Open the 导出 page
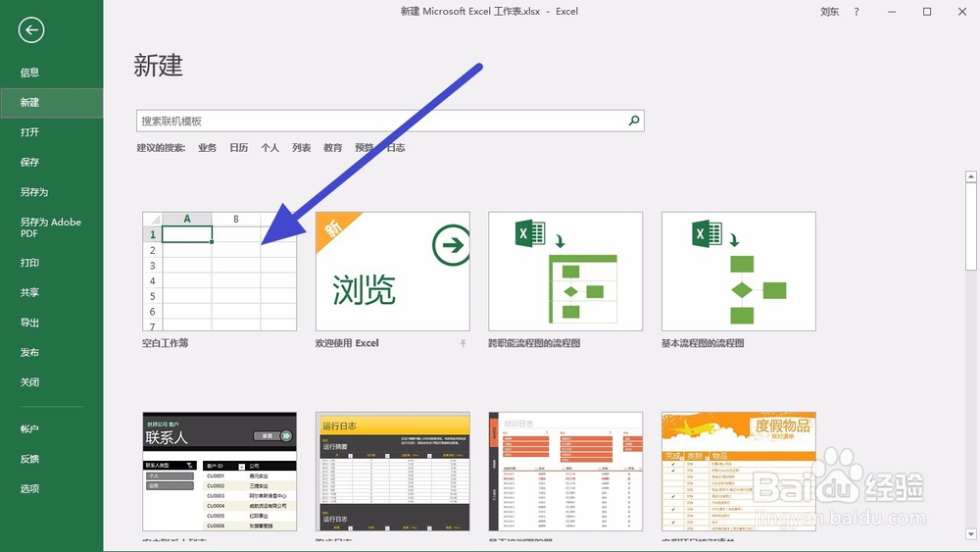This screenshot has height=552, width=980. point(29,323)
